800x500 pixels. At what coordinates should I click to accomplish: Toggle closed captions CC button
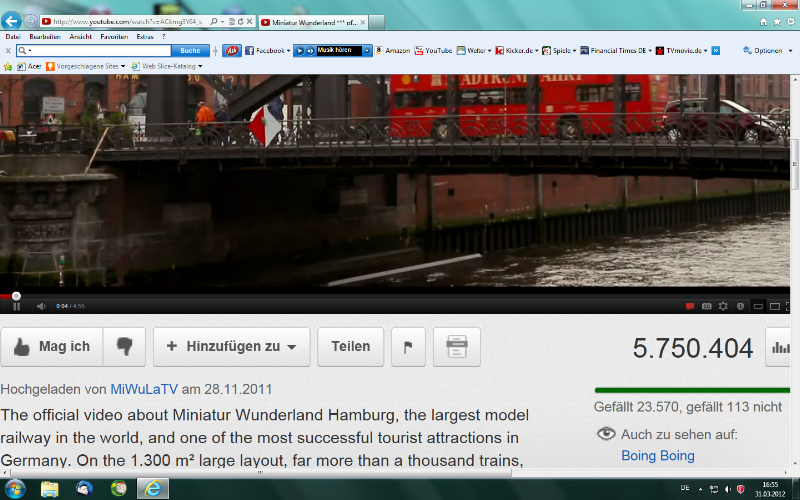coord(706,306)
